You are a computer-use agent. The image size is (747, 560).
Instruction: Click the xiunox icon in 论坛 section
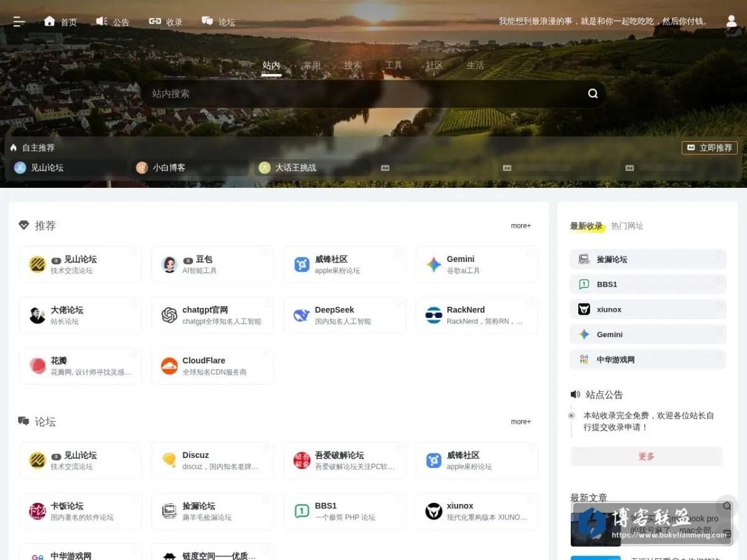pyautogui.click(x=434, y=511)
